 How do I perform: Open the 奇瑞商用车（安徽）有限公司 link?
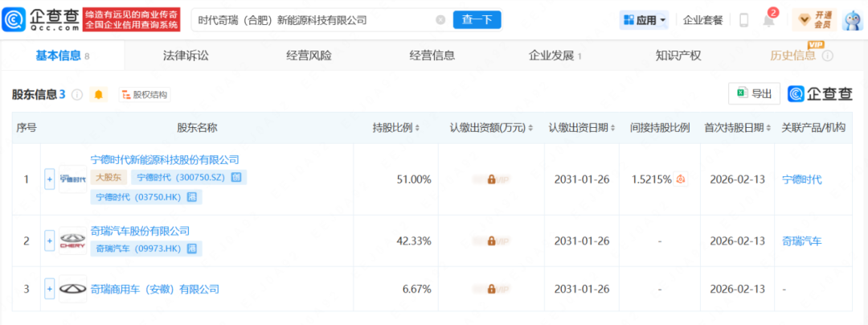click(155, 289)
